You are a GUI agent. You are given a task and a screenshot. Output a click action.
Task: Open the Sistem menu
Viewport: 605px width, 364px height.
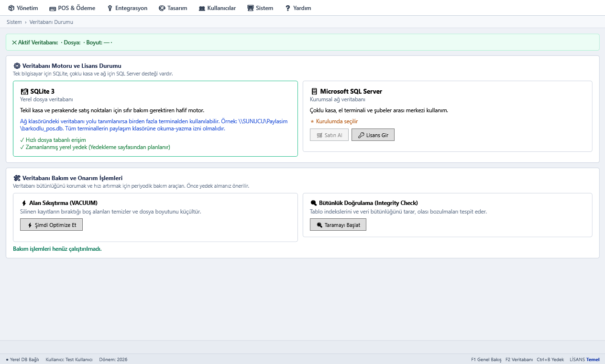pos(260,8)
